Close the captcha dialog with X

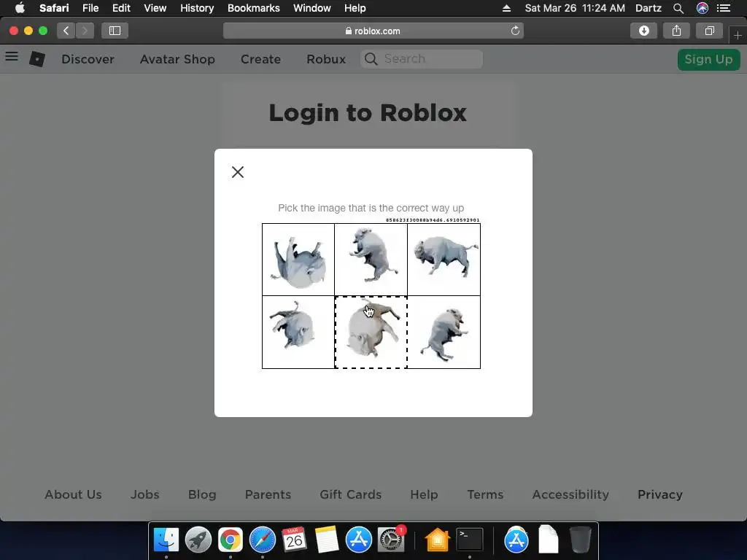click(238, 172)
